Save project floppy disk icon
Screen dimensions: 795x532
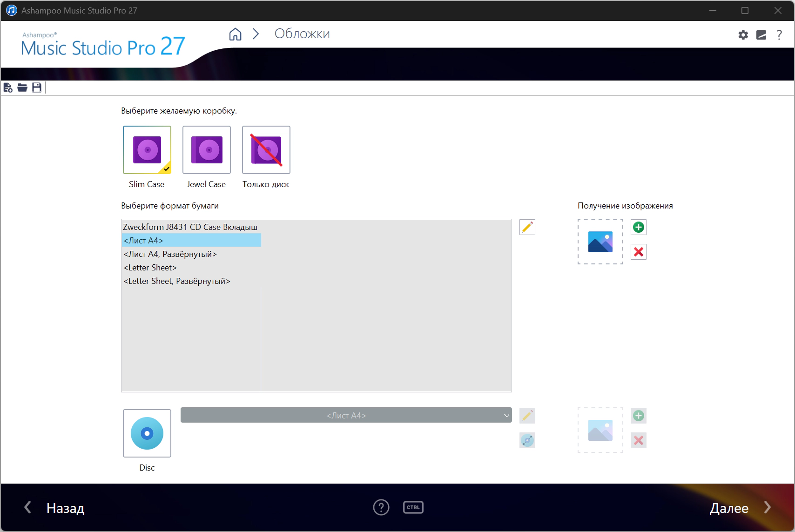click(37, 88)
